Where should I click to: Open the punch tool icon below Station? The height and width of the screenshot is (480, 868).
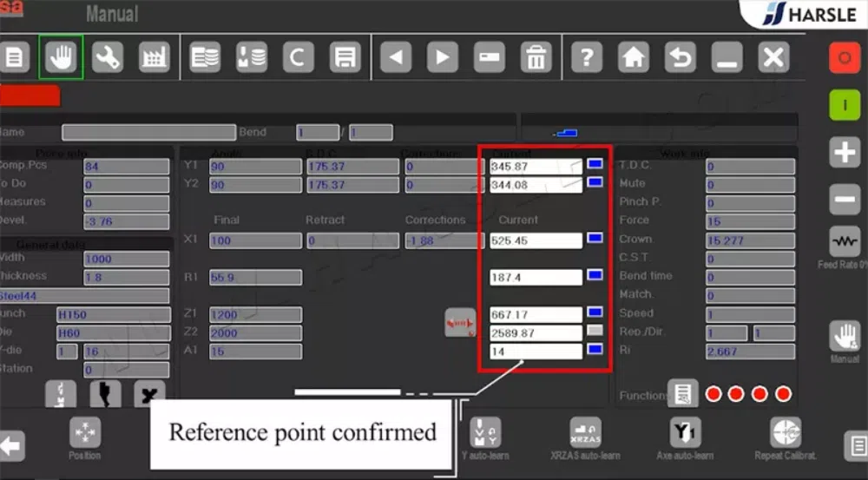(x=105, y=395)
